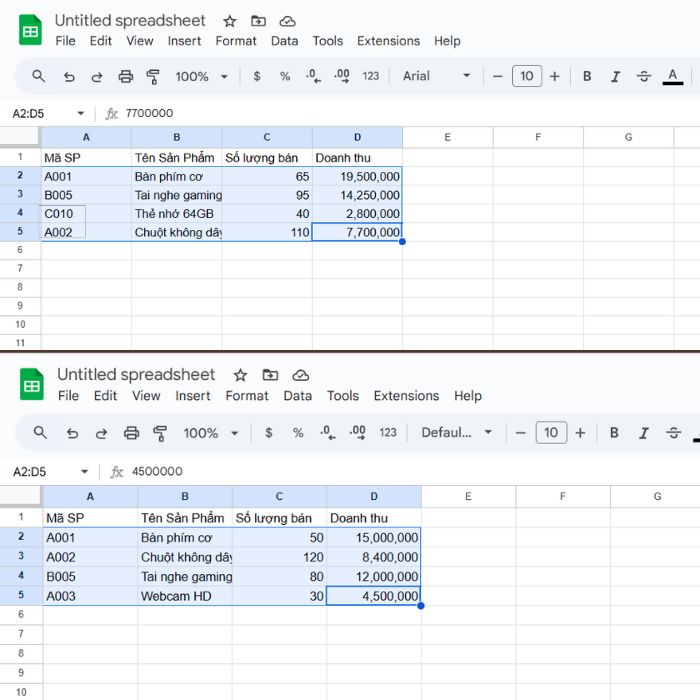Open the zoom 100% dropdown in top spreadsheet

point(201,77)
